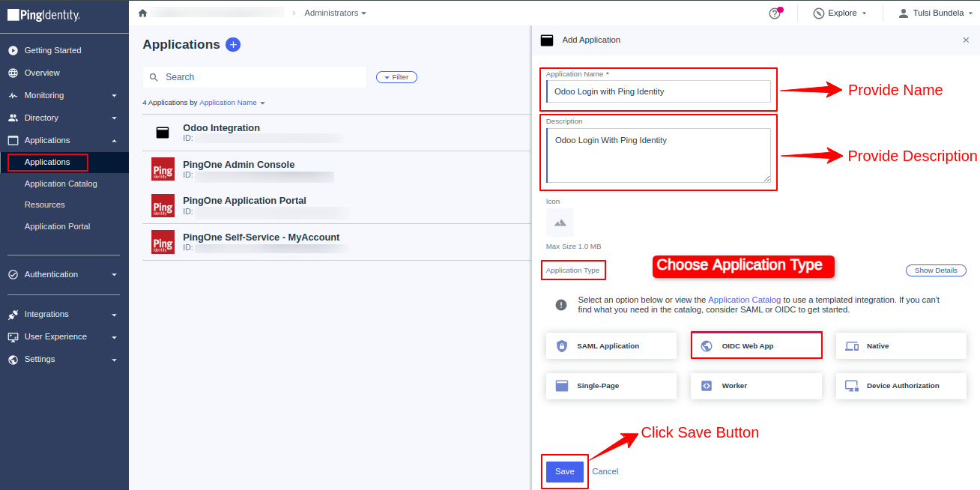980x490 pixels.
Task: Expand the User Experience menu arrow
Action: [115, 337]
